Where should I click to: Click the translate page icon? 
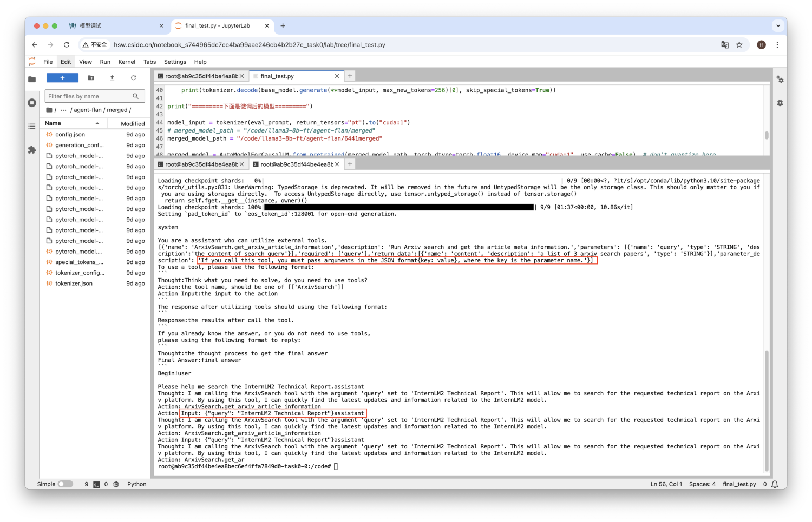click(x=725, y=45)
